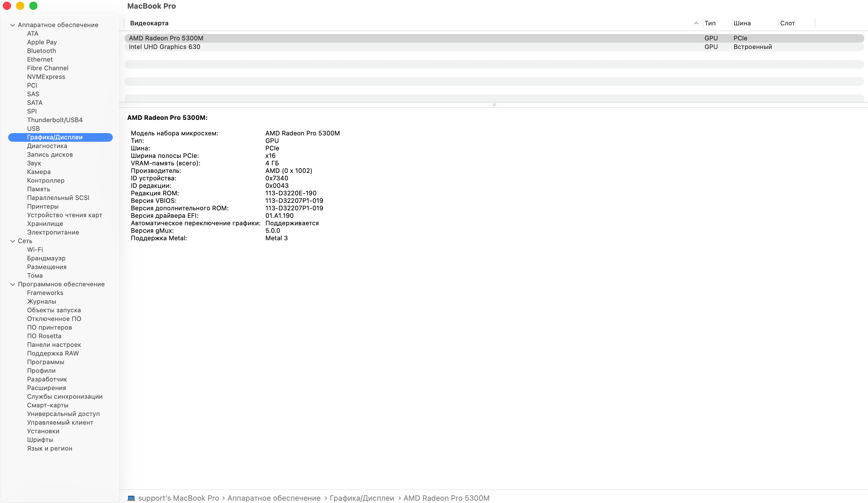
Task: Click the laptop icon in path bar
Action: tap(131, 498)
